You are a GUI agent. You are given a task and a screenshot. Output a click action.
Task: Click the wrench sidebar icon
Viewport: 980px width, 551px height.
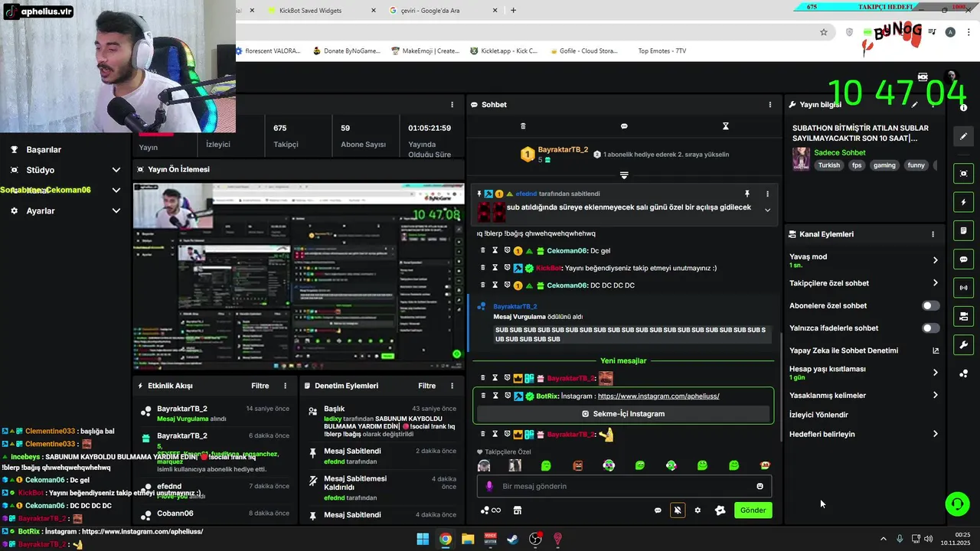point(963,345)
